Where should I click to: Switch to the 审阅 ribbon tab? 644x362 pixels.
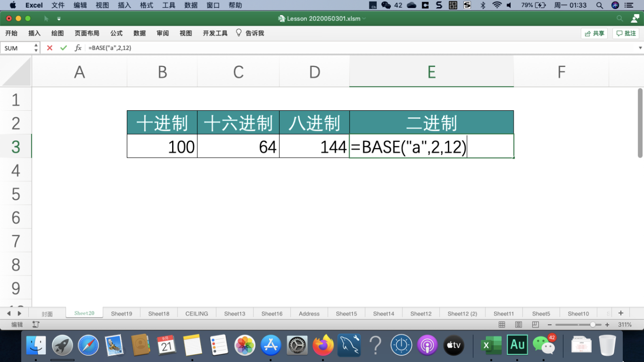tap(163, 33)
